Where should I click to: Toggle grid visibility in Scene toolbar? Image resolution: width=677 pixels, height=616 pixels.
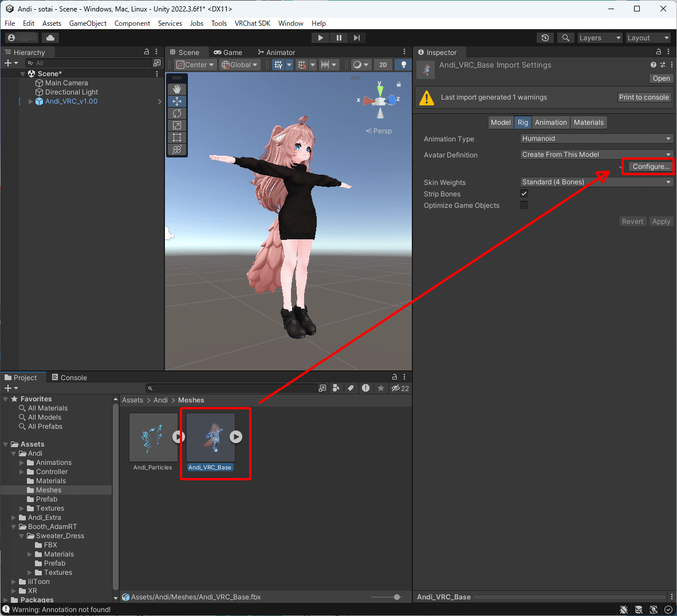click(278, 65)
